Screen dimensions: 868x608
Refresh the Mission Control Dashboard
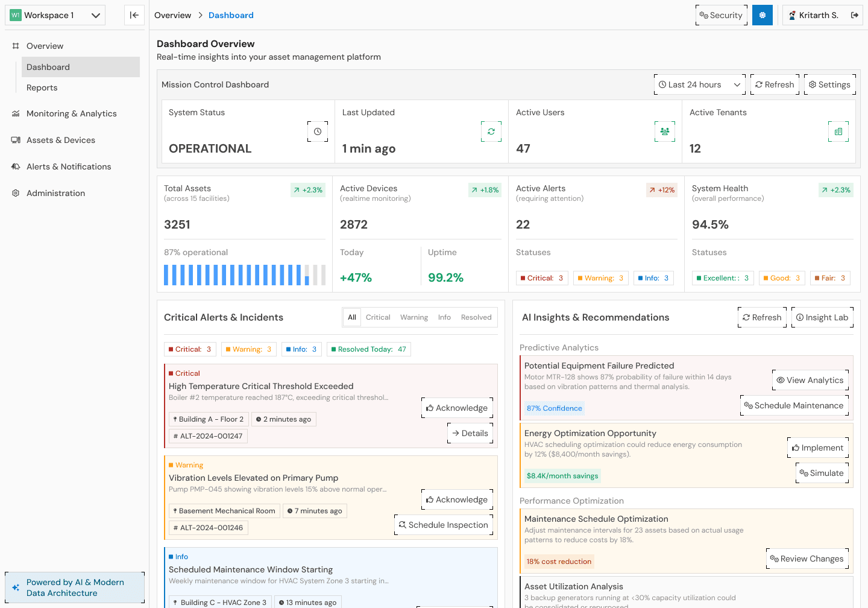(x=775, y=84)
